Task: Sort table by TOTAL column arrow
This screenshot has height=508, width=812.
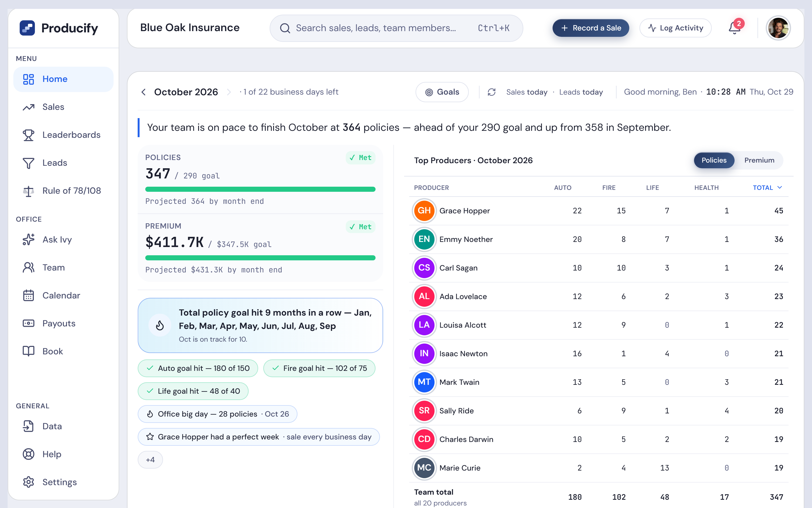Action: tap(780, 188)
